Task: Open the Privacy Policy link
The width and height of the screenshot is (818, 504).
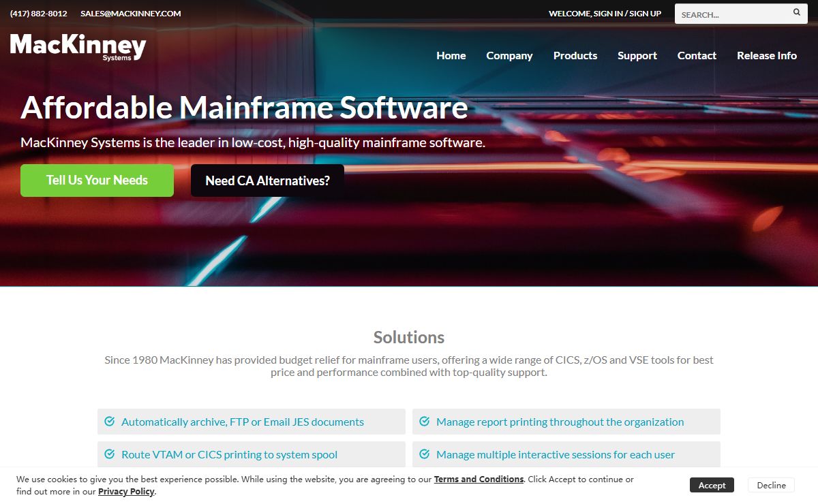Action: 126,492
